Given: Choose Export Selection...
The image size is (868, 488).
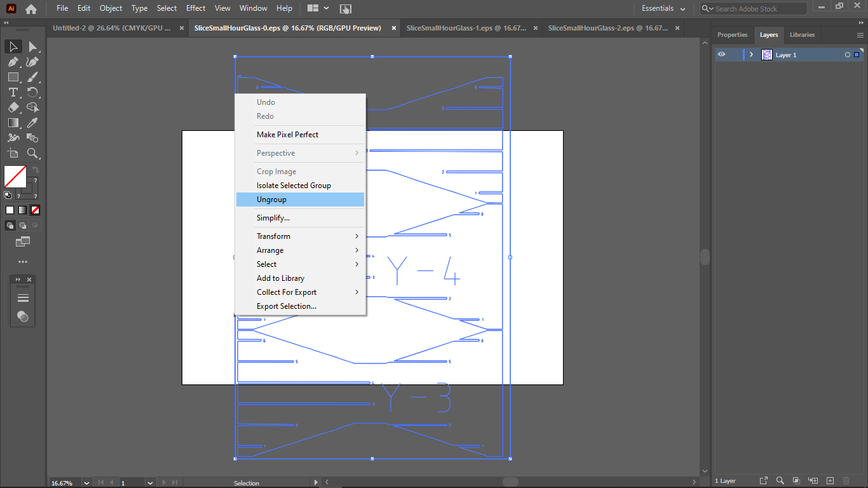Looking at the screenshot, I should pyautogui.click(x=300, y=306).
